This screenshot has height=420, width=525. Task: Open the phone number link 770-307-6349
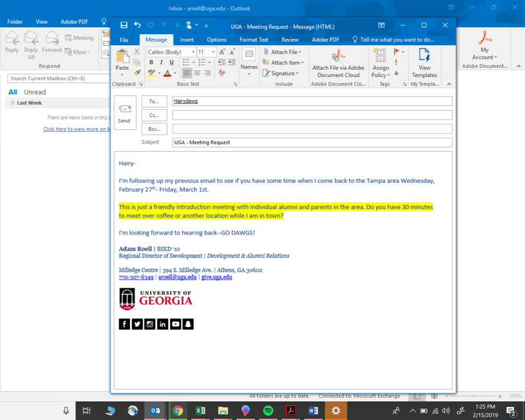click(136, 277)
